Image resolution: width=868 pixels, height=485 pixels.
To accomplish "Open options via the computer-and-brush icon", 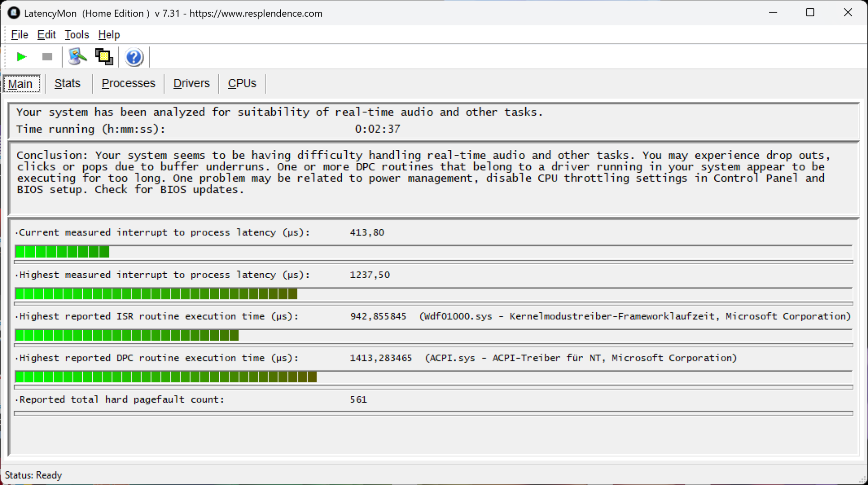I will pyautogui.click(x=77, y=57).
